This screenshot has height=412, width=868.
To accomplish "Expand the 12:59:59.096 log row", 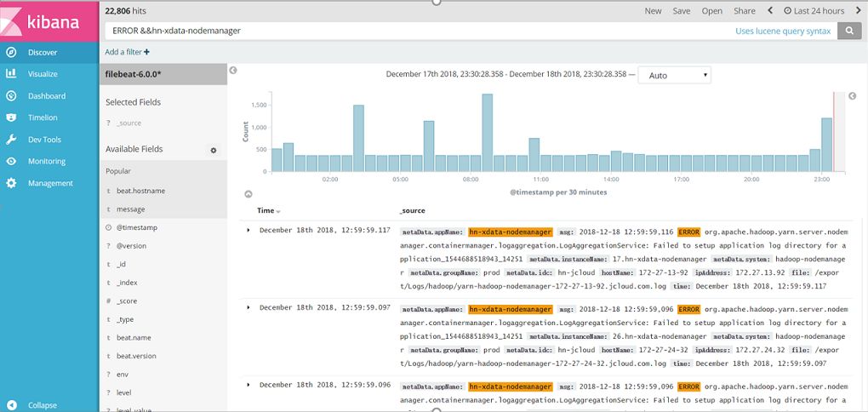I will [x=248, y=385].
